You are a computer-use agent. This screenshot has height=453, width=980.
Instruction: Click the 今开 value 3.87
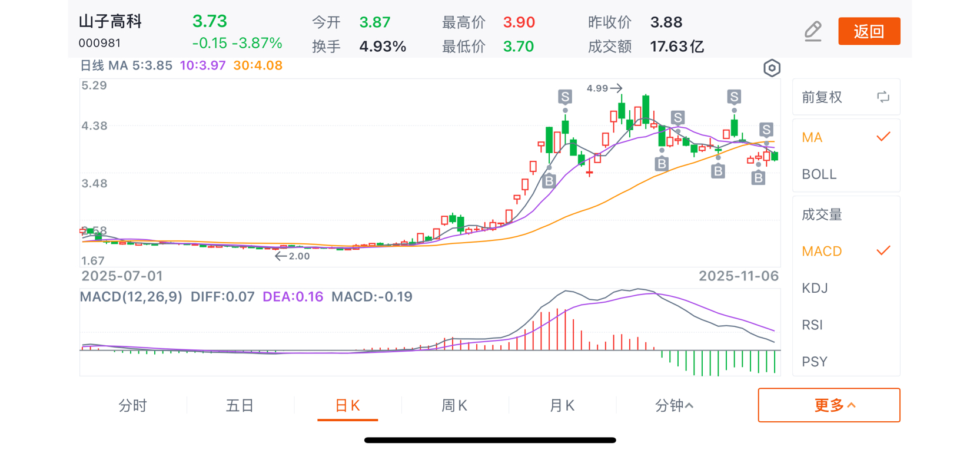tap(375, 22)
